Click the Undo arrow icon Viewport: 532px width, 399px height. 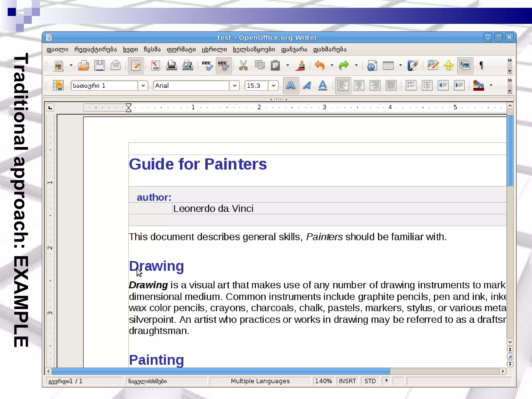coord(320,65)
